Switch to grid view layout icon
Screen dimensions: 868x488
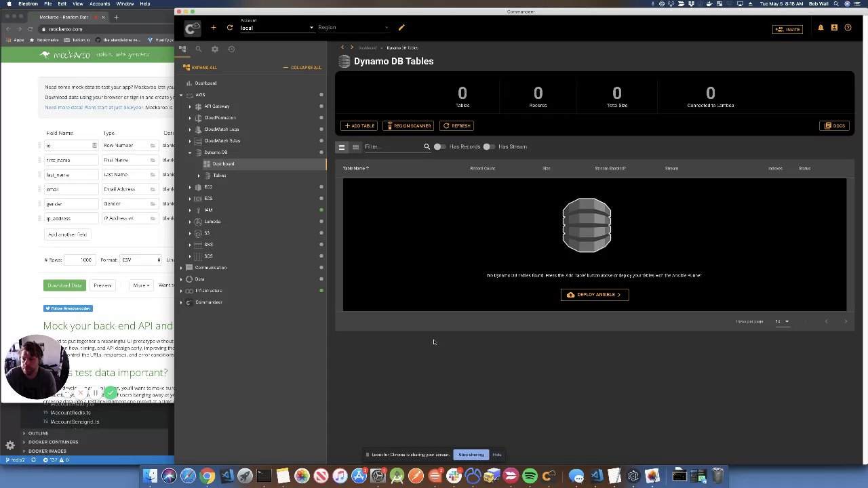[355, 147]
